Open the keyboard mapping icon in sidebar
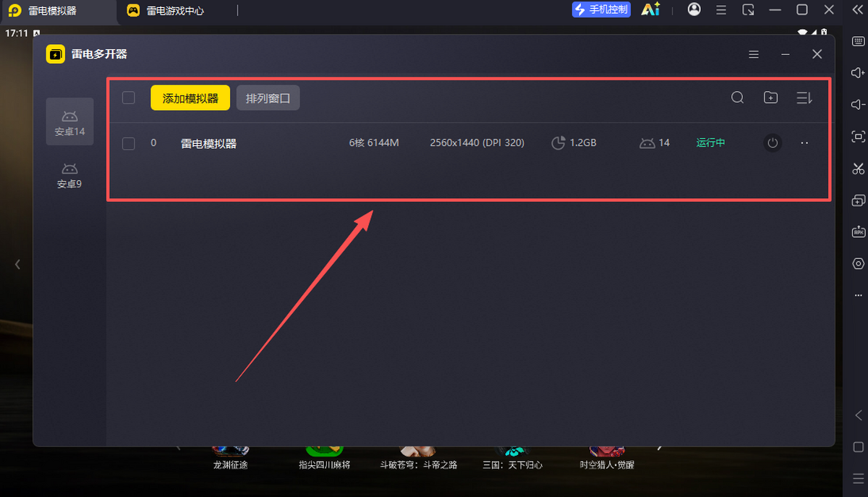Image resolution: width=868 pixels, height=497 pixels. (859, 42)
